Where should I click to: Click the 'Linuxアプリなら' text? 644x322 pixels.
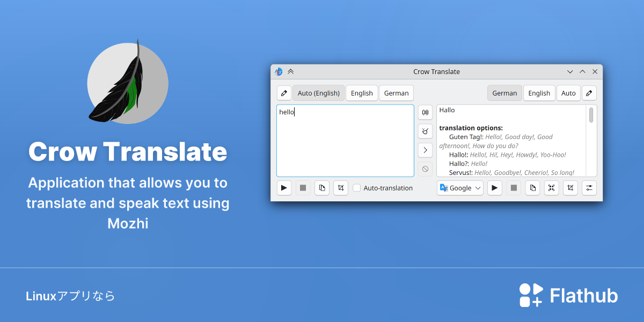(70, 296)
